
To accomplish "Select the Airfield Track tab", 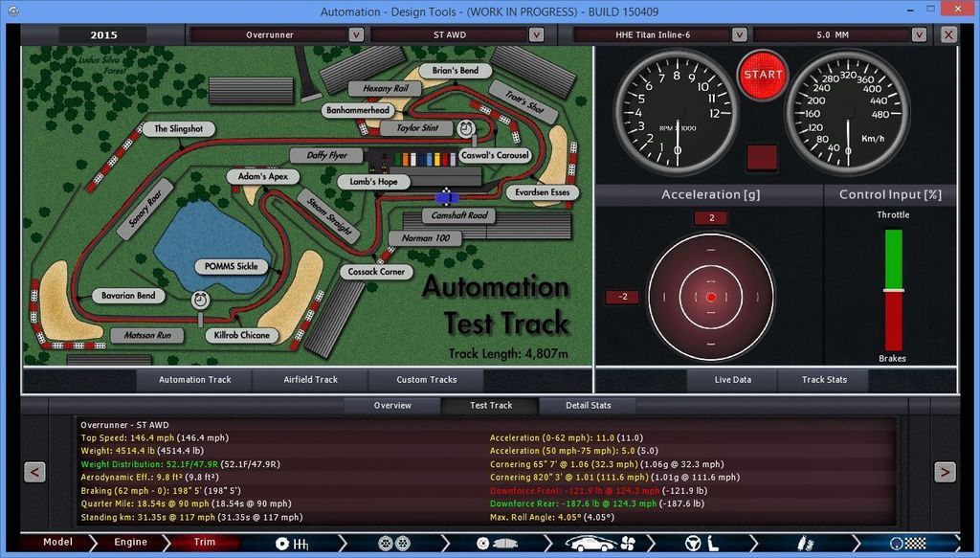I will point(311,380).
